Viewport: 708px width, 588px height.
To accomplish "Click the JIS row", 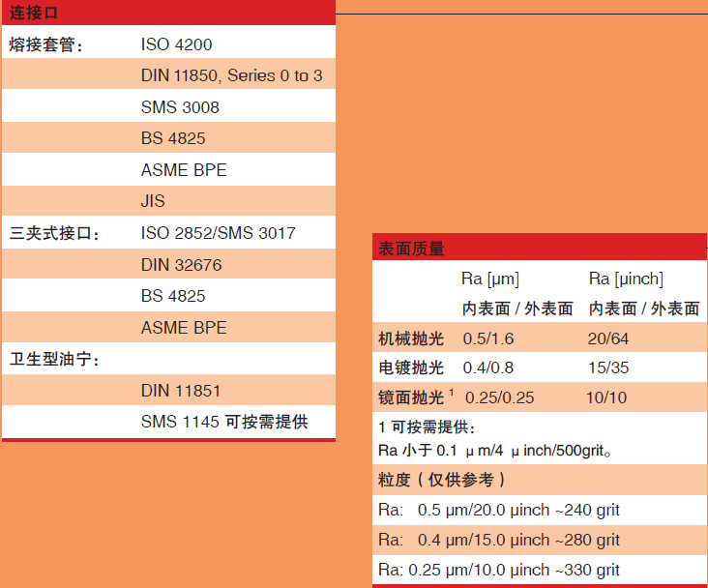I will (x=153, y=201).
